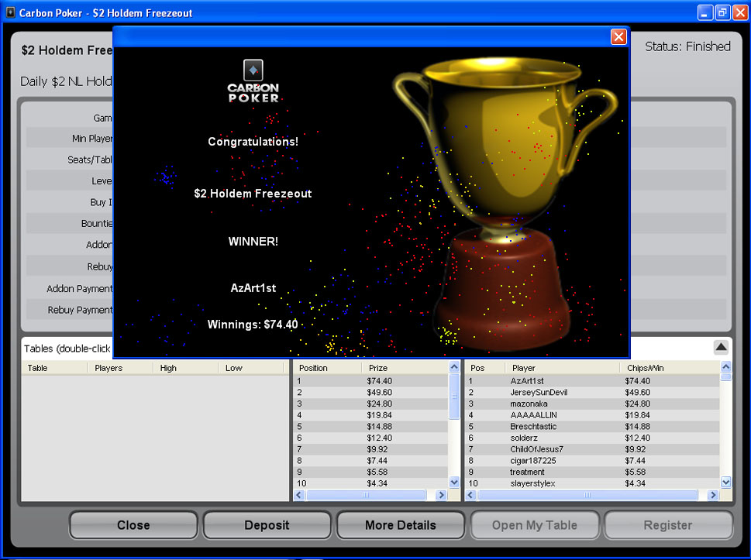The height and width of the screenshot is (560, 751).
Task: Select player ChildOfJesus7 row
Action: click(592, 449)
